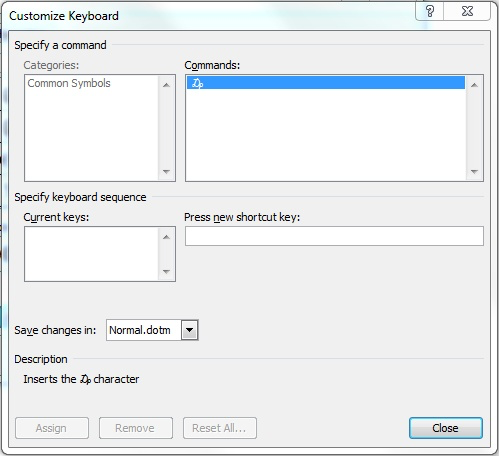Open the Save changes in dropdown arrow
499x456 pixels.
[190, 330]
